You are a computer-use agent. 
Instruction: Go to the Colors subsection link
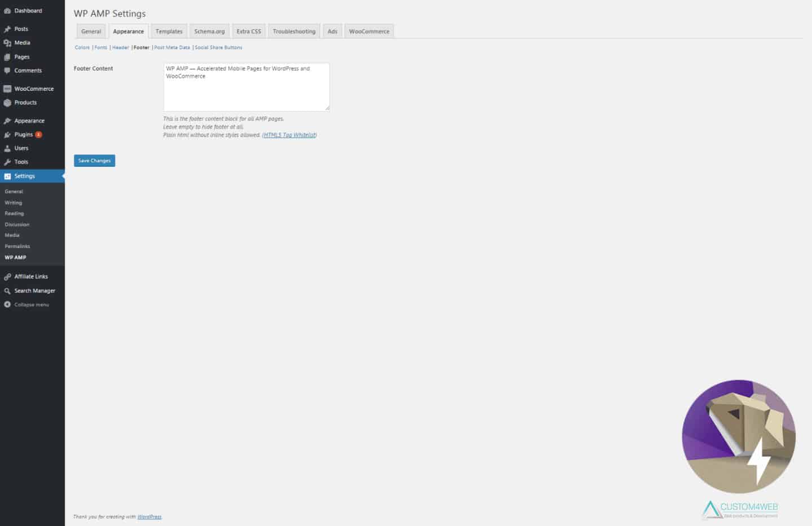click(82, 47)
